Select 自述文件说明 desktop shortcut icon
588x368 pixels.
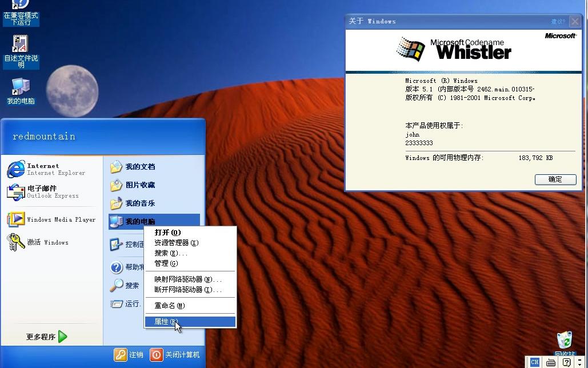coord(21,51)
